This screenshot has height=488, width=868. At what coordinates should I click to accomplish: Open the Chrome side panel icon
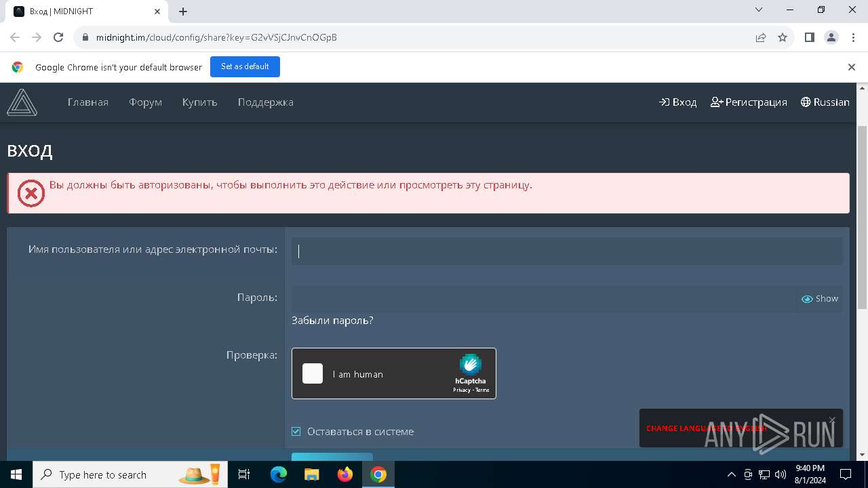coord(809,37)
